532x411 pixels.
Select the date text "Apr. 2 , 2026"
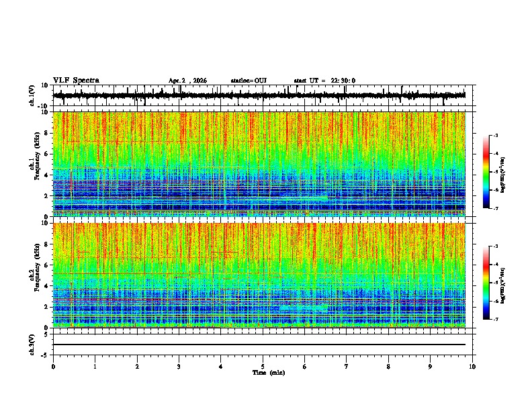[x=187, y=81]
